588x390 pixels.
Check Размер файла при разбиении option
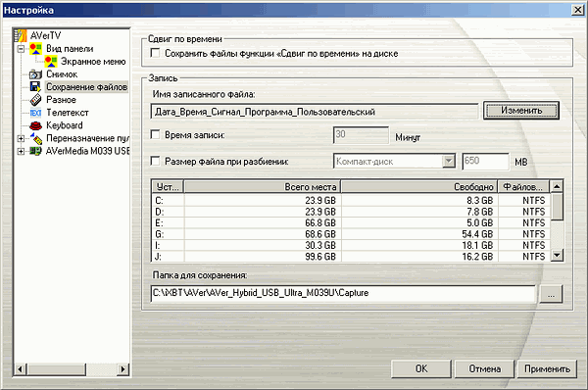point(155,162)
